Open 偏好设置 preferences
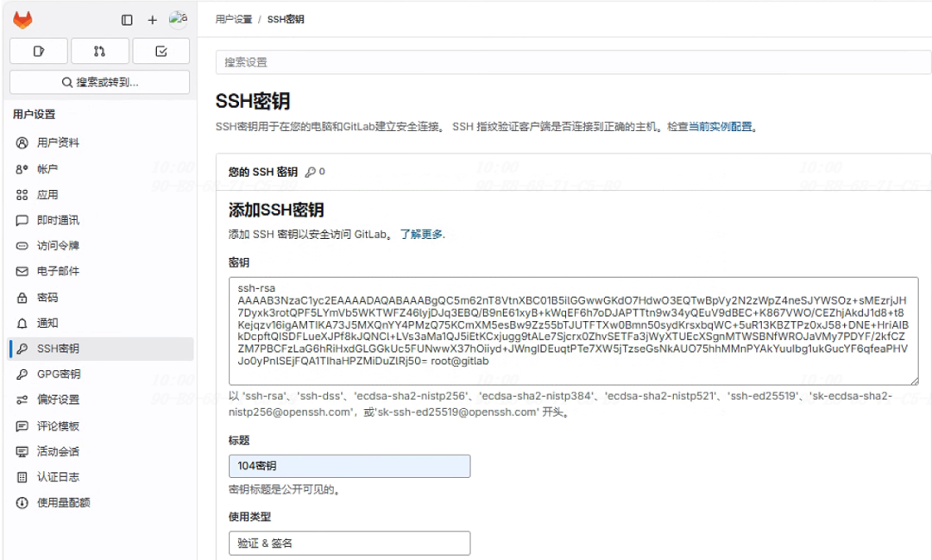This screenshot has width=932, height=560. [58, 400]
